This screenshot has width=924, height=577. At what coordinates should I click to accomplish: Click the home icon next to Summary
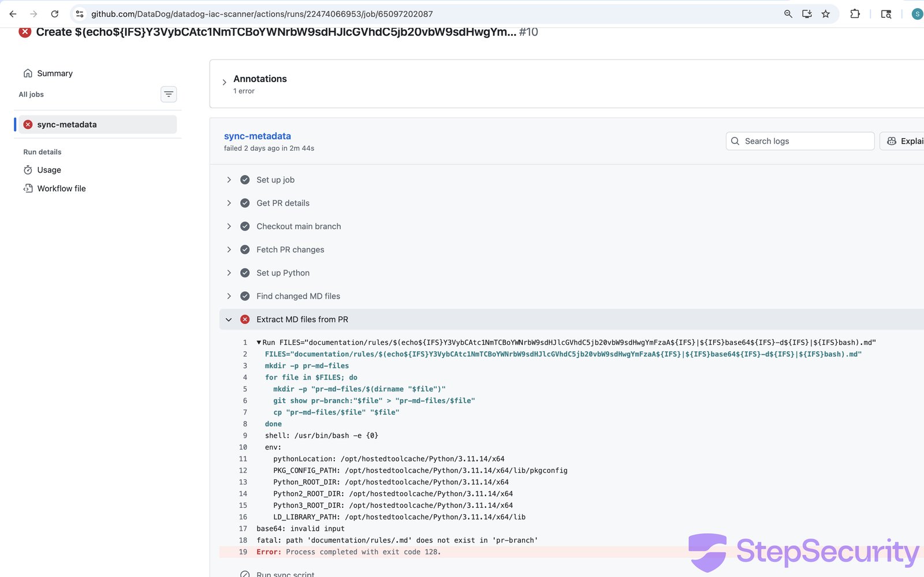click(28, 73)
